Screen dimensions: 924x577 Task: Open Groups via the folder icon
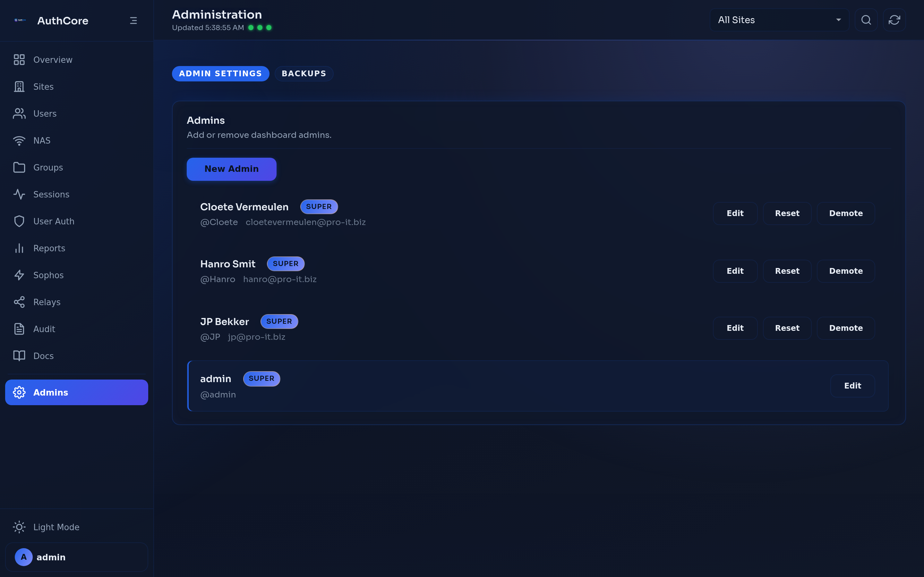click(20, 167)
